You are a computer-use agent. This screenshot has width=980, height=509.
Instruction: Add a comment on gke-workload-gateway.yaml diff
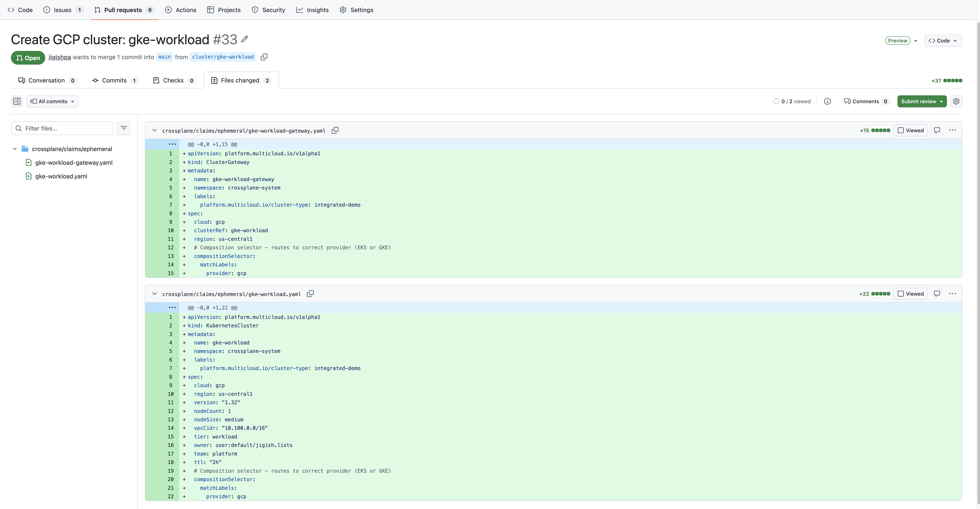[937, 130]
